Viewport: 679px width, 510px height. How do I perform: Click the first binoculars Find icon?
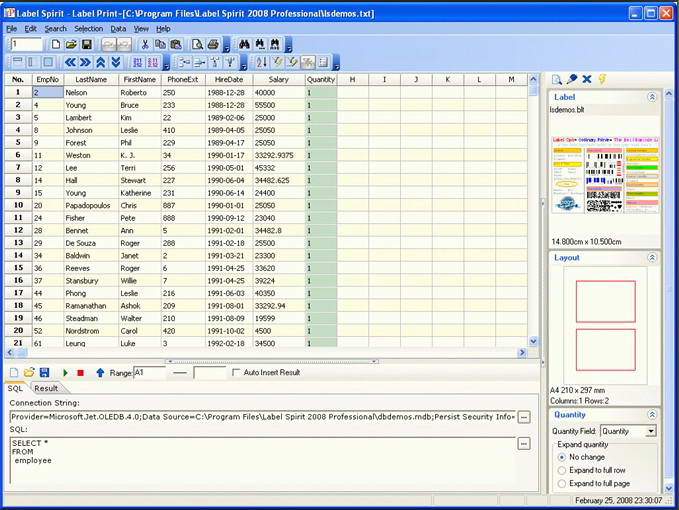tap(244, 44)
